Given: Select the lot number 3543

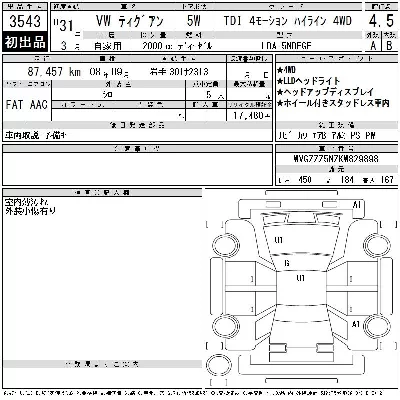Looking at the screenshot, I should [24, 21].
